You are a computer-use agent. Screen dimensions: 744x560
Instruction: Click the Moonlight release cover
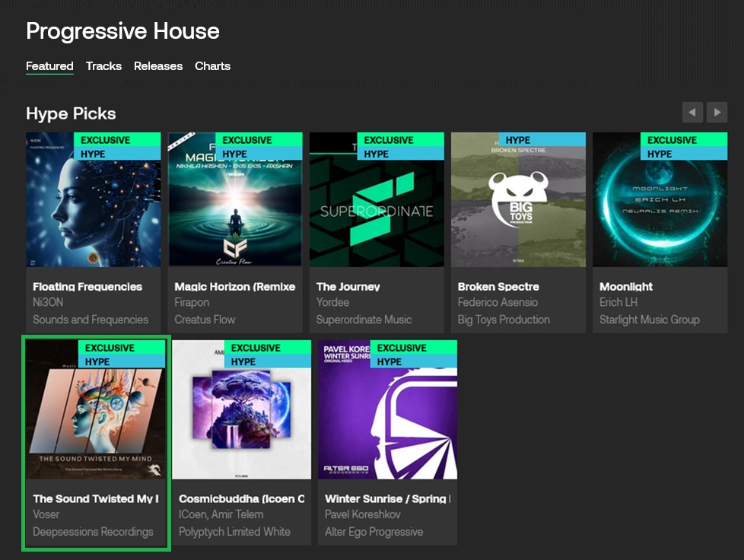point(660,199)
